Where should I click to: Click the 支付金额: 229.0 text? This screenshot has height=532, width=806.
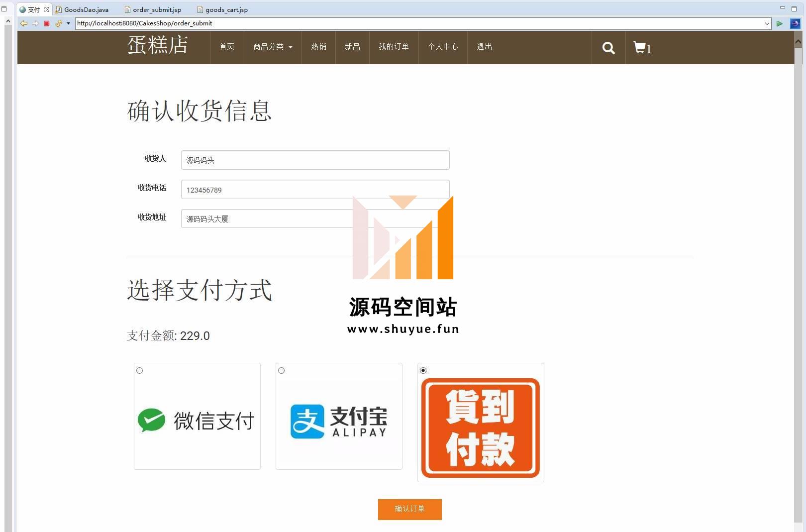coord(168,335)
